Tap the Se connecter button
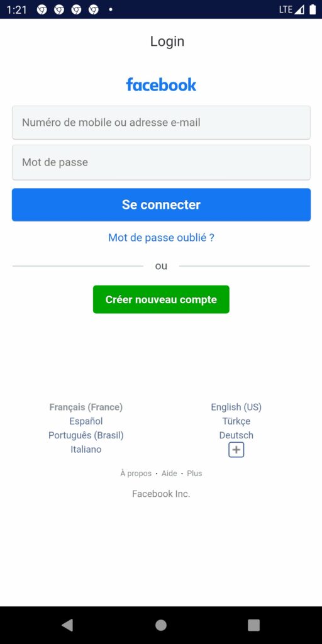This screenshot has width=322, height=644. pyautogui.click(x=161, y=204)
